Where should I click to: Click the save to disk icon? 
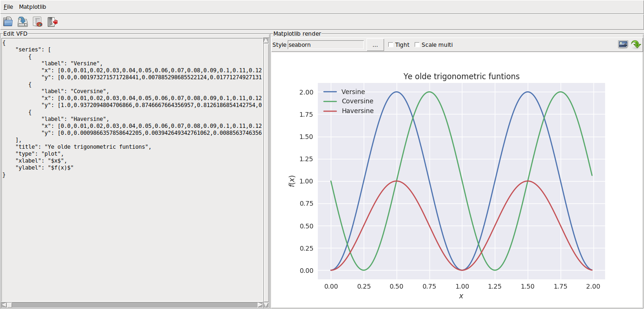click(x=23, y=22)
